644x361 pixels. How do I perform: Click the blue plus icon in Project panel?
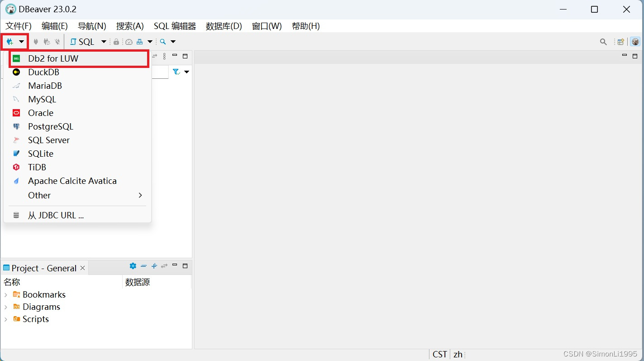(x=154, y=266)
